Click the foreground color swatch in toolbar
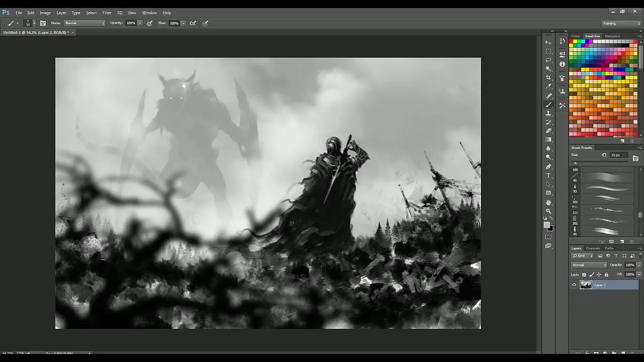Viewport: 644px width, 362px height. 547,225
